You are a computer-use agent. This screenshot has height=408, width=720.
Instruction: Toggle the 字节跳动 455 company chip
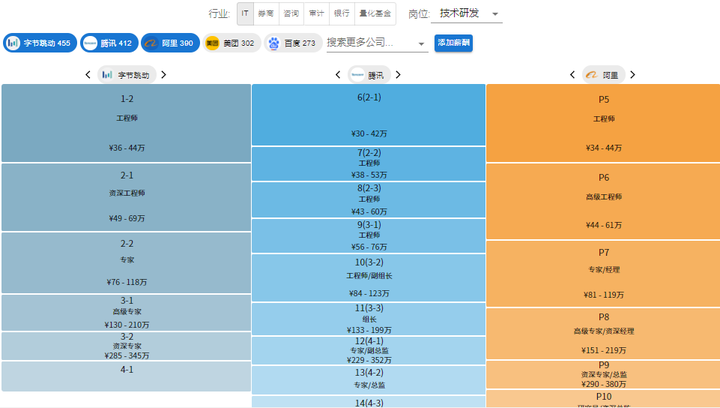[40, 43]
